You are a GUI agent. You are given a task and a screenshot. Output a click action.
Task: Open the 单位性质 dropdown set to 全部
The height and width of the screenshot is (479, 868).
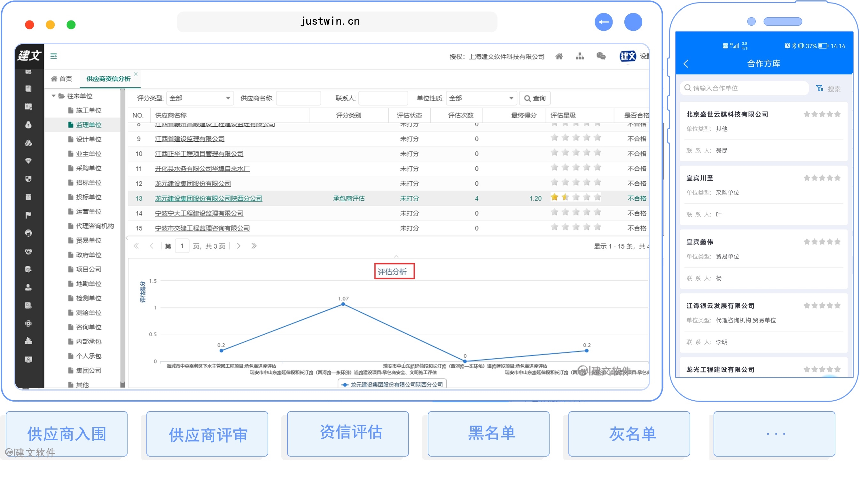tap(481, 98)
